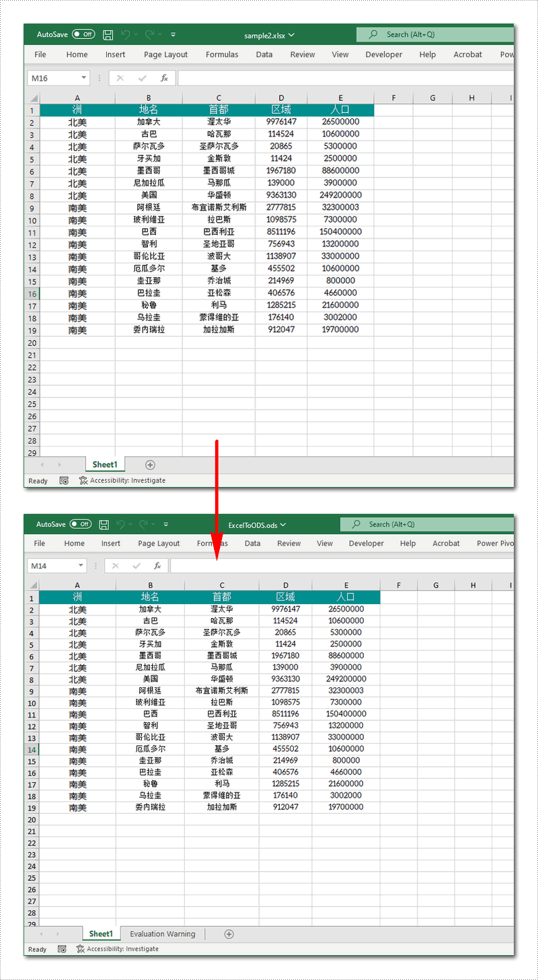
Task: Open Insert tab in sample2.xlsx window
Action: pos(115,54)
